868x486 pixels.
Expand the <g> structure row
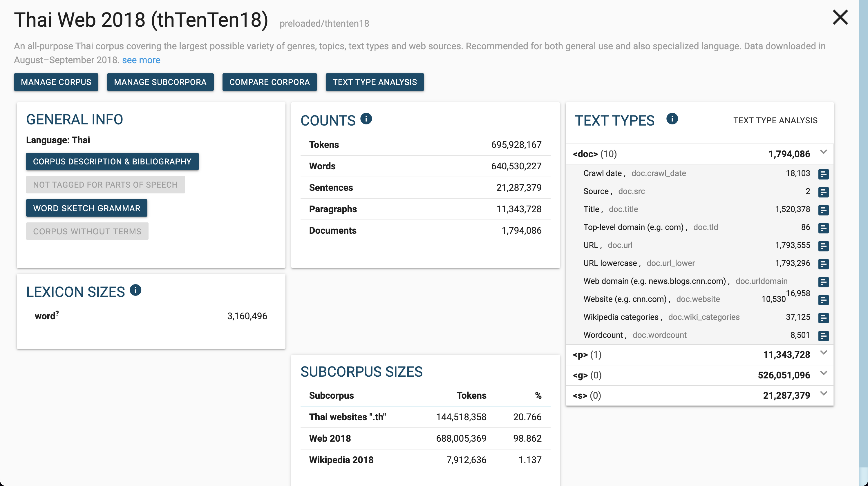824,373
